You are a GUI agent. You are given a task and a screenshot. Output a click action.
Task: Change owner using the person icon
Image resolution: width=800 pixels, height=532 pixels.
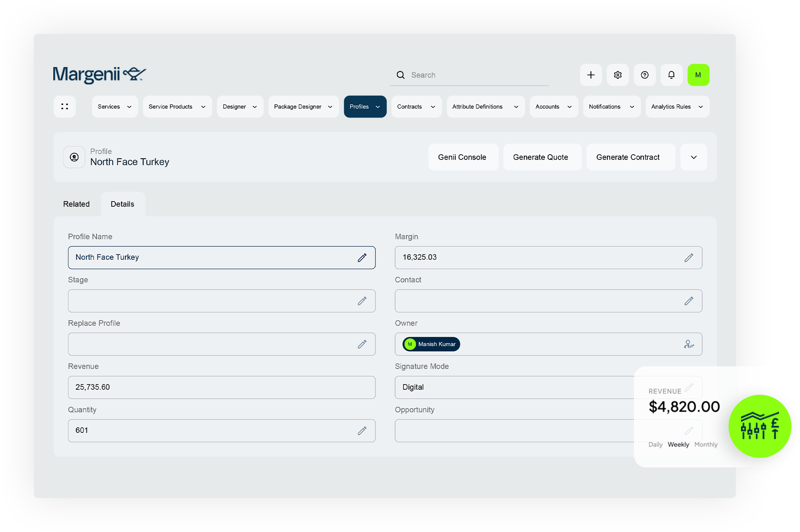point(689,344)
